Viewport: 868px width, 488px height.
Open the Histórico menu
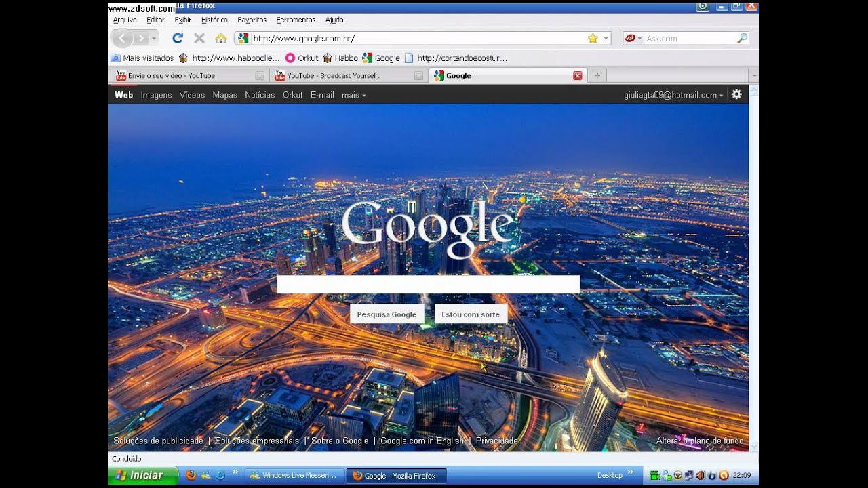[214, 20]
